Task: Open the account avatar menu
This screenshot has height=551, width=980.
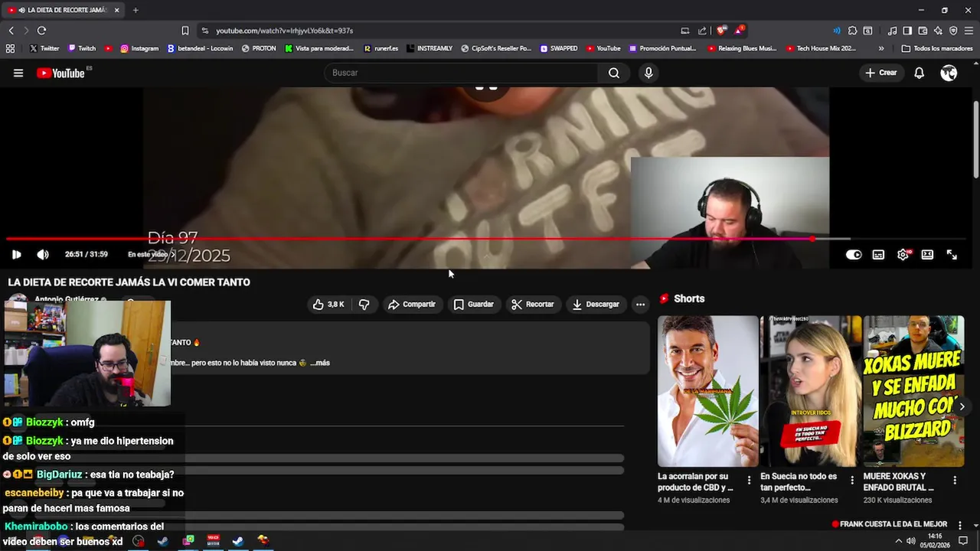Action: (x=949, y=73)
